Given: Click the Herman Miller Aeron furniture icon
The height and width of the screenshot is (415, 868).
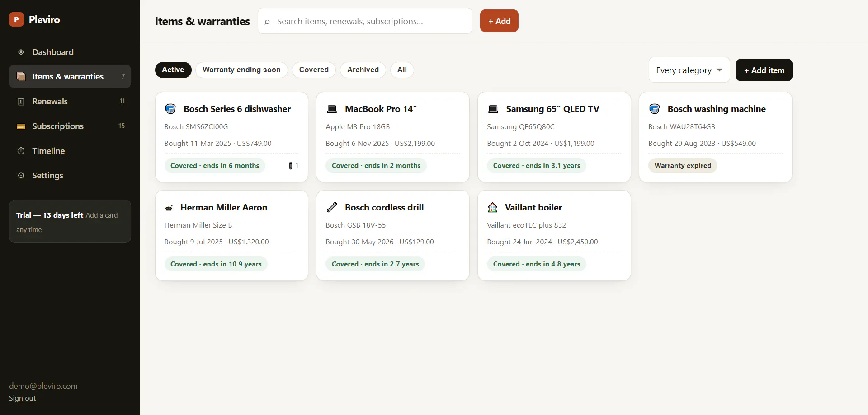Looking at the screenshot, I should [169, 208].
